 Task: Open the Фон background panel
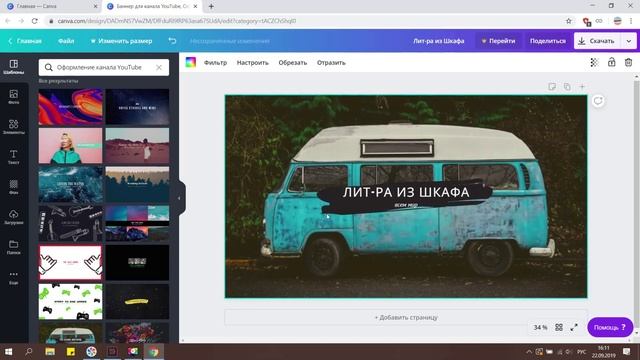pos(13,187)
